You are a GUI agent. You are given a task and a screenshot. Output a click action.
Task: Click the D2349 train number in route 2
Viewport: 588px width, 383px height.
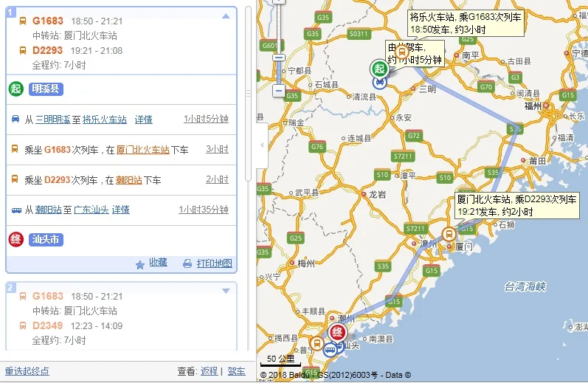[x=48, y=325]
